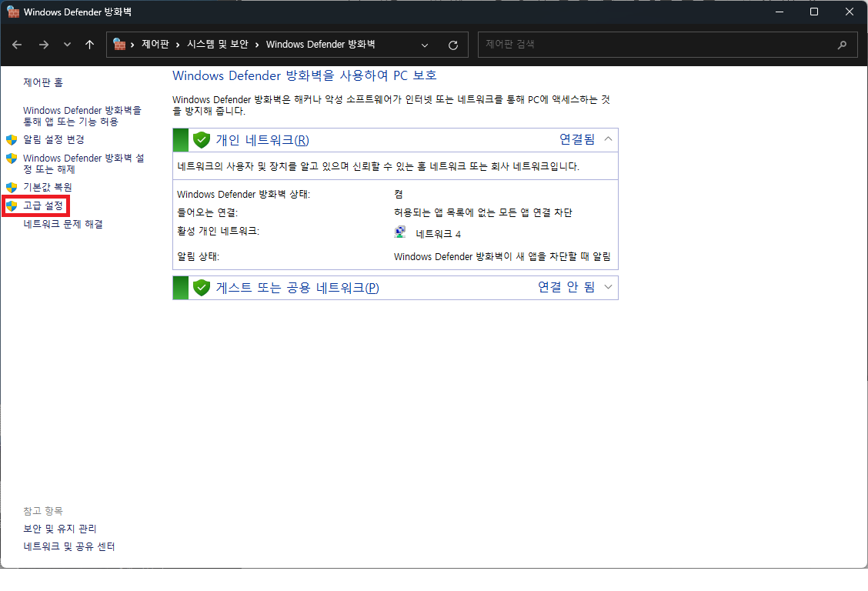Viewport: 868px width, 591px height.
Task: Click shield icon beside 기본값 복원
Action: (12, 187)
